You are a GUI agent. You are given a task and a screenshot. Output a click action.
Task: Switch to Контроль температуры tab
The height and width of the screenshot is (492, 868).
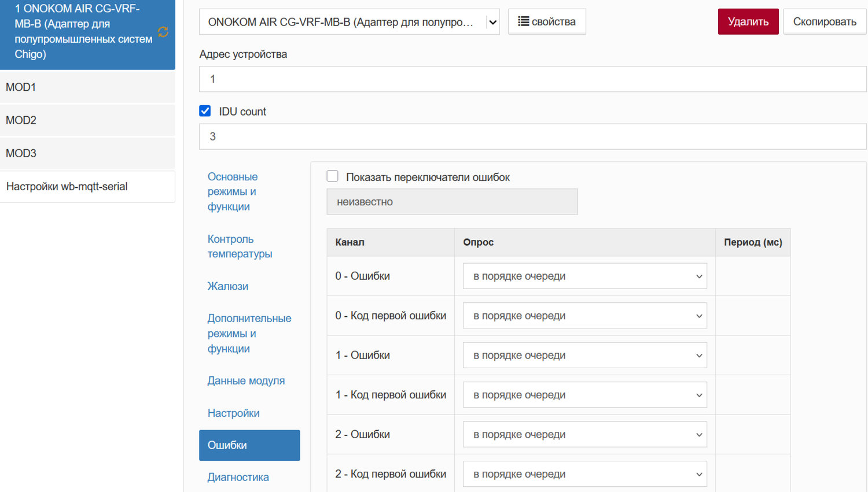240,246
